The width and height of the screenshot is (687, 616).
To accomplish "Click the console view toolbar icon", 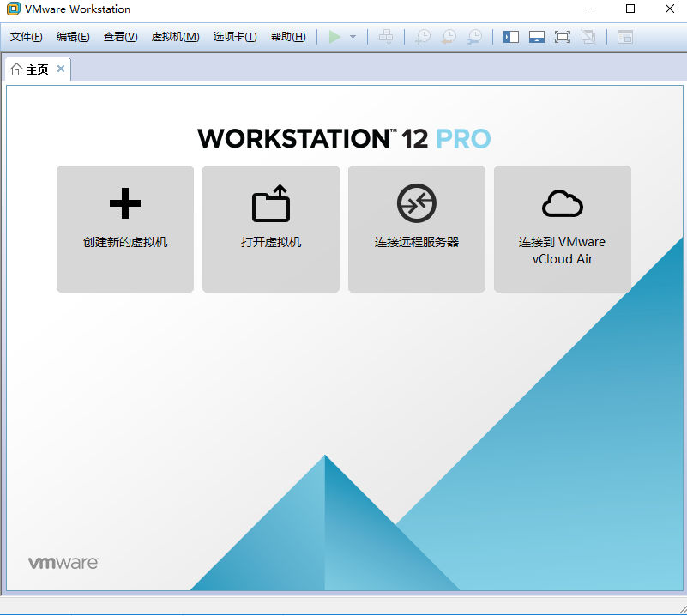I will point(625,37).
